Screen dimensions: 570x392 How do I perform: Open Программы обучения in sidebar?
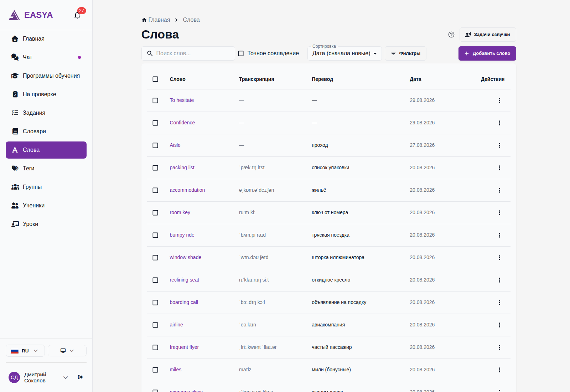[x=46, y=76]
